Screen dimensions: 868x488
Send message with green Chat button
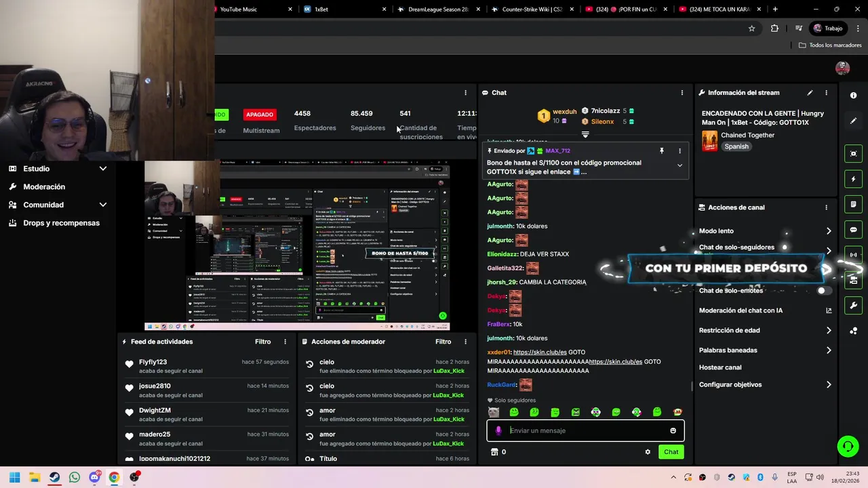click(x=671, y=452)
